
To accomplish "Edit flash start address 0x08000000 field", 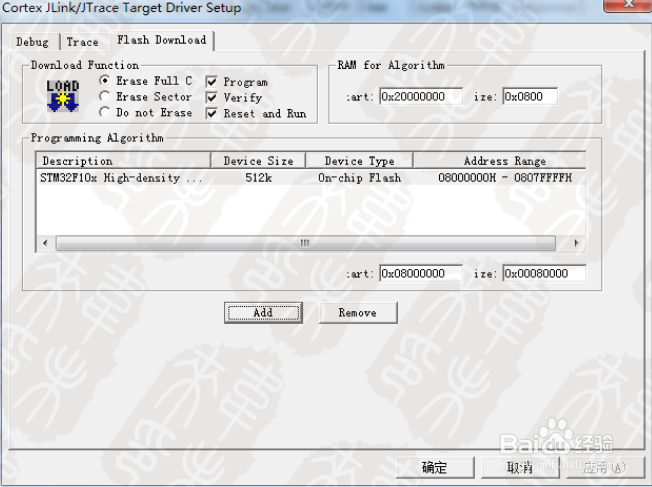I will pyautogui.click(x=421, y=273).
